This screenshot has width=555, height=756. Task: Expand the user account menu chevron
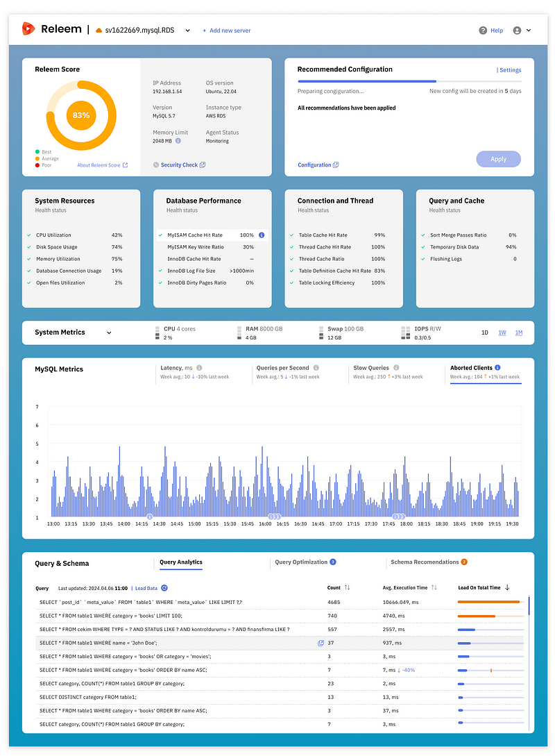529,31
